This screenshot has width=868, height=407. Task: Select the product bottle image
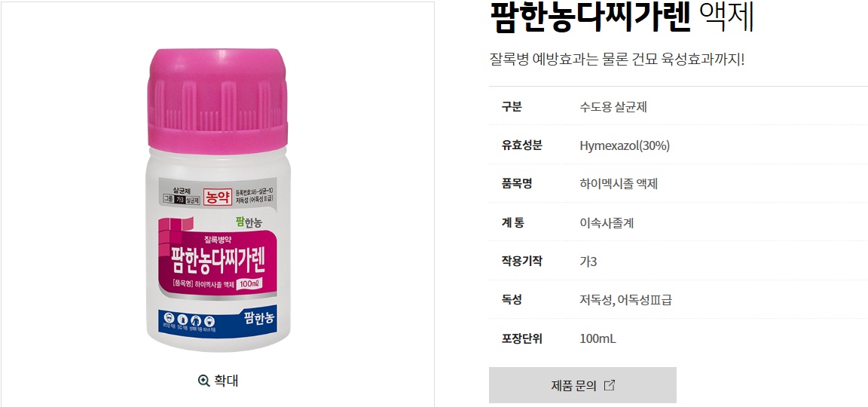218,200
